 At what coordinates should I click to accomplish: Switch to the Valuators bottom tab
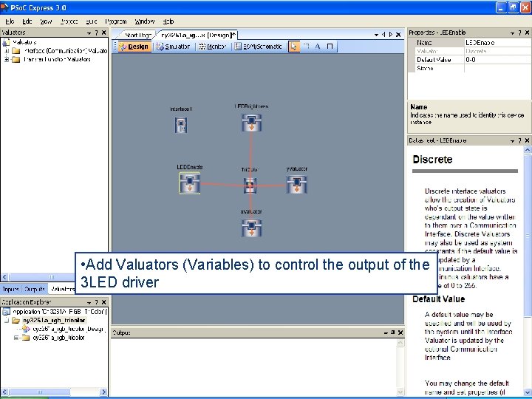[x=62, y=289]
